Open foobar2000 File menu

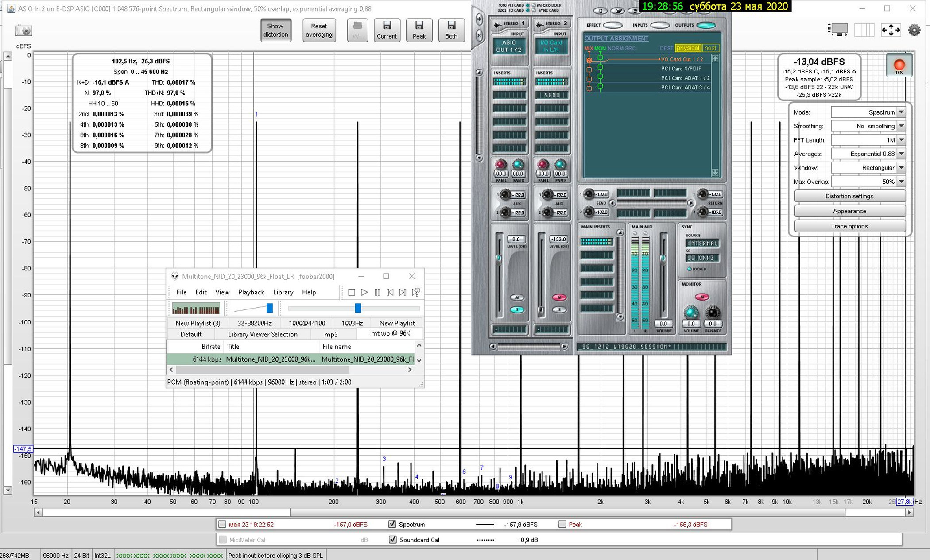[x=181, y=292]
